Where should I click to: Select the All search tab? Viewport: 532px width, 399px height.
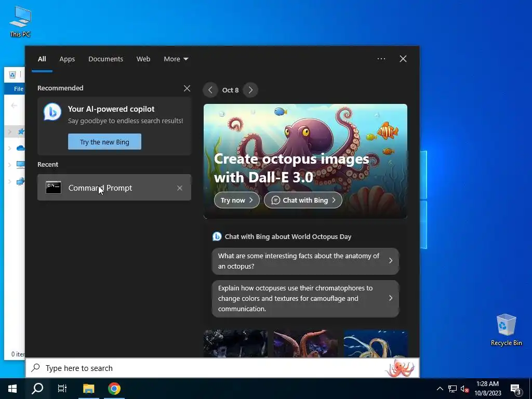point(42,59)
